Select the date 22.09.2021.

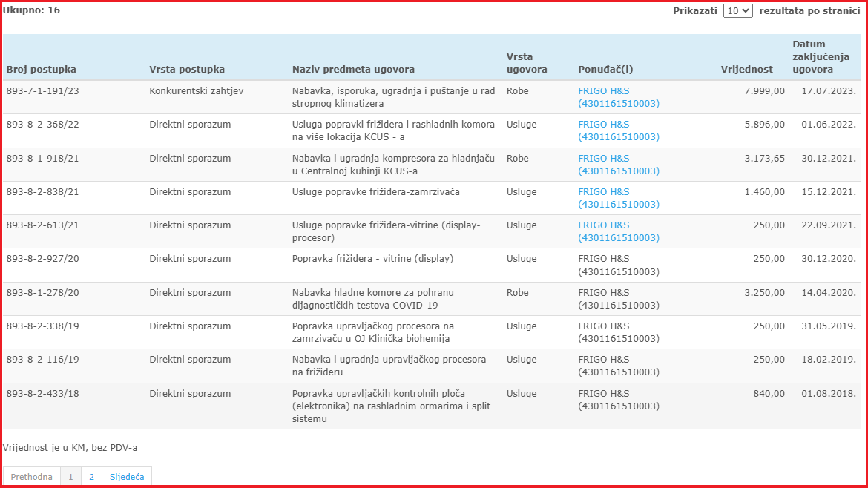829,225
